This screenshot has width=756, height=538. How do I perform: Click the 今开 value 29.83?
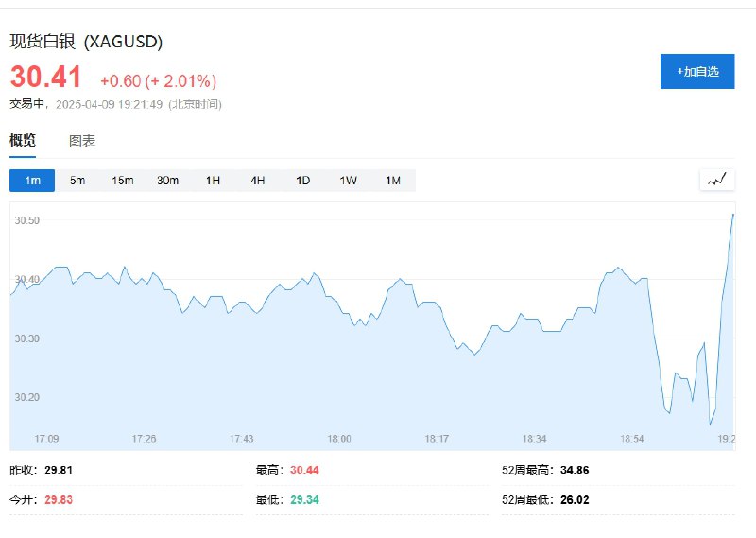tap(59, 499)
